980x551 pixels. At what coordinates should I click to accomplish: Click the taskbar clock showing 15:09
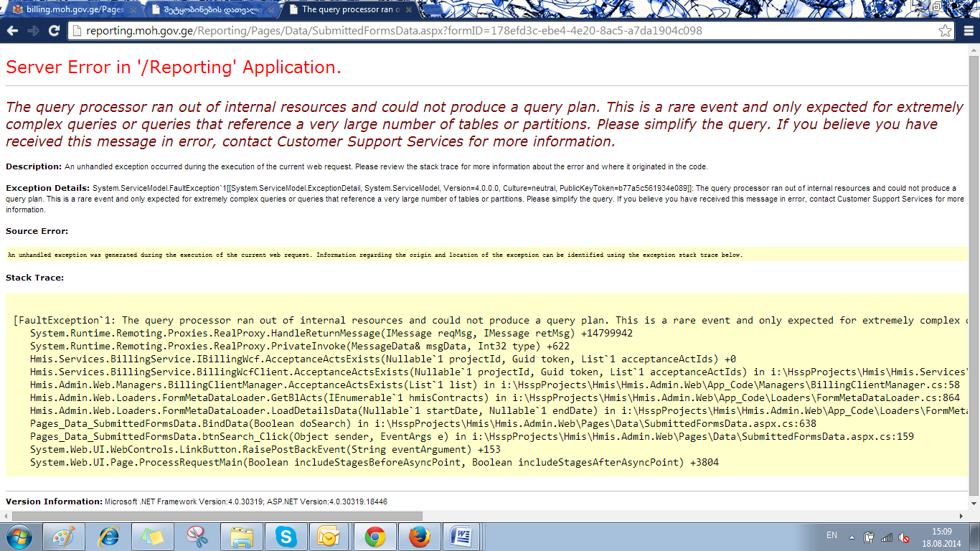tap(941, 537)
